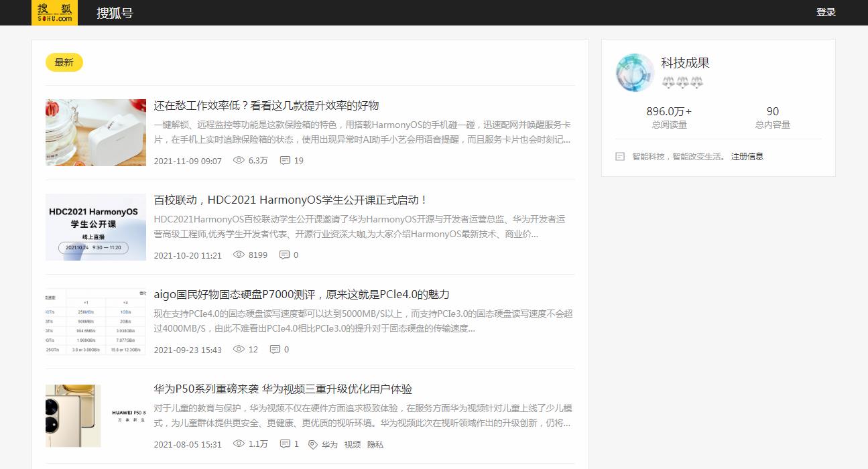Screen dimensions: 868x469
Task: Click tag icon before 华为 tag
Action: click(x=312, y=444)
